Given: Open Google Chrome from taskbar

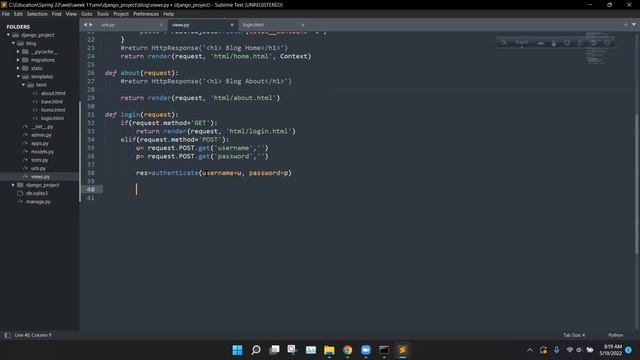Looking at the screenshot, I should 347,350.
